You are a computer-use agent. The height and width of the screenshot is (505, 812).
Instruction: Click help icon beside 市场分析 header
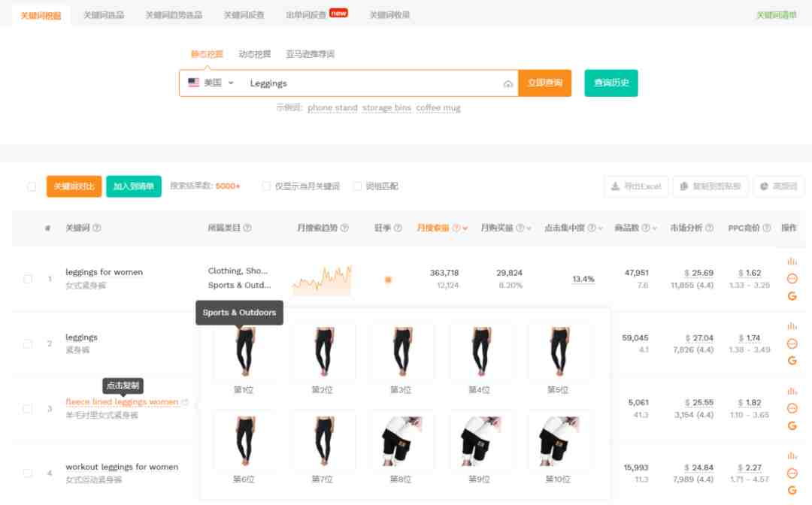coord(710,228)
